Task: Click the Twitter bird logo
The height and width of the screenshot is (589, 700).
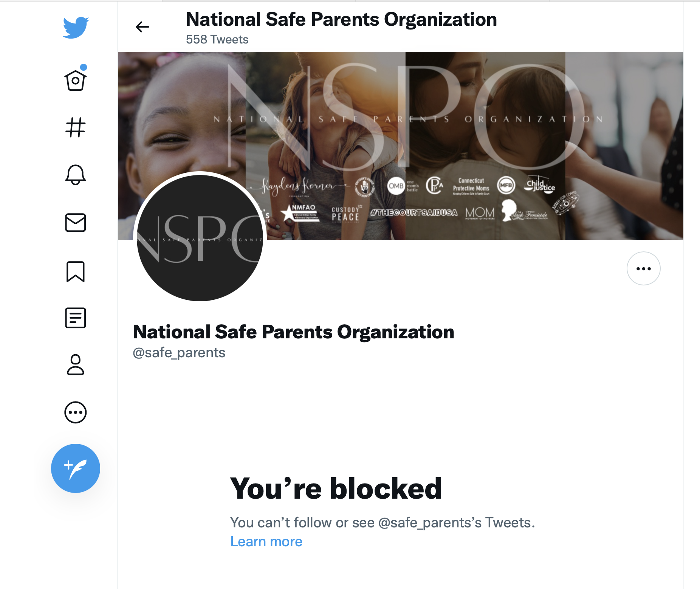Action: click(x=76, y=27)
